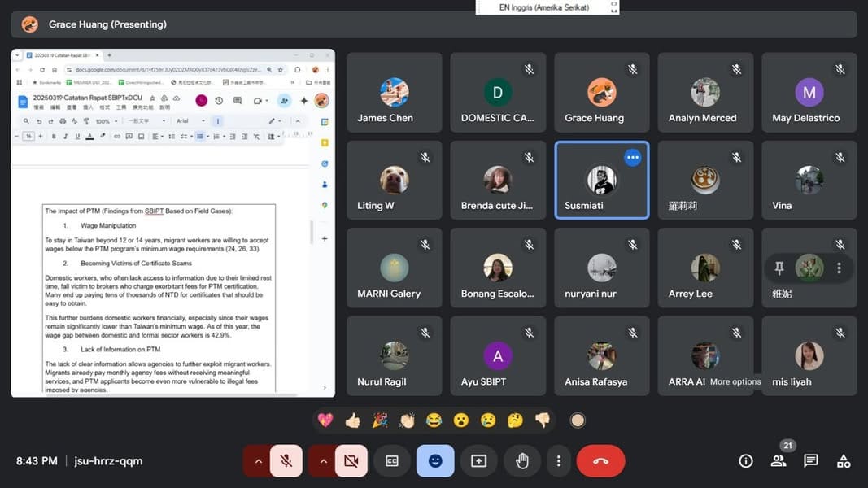Click Italic in the shared Docs toolbar

65,136
